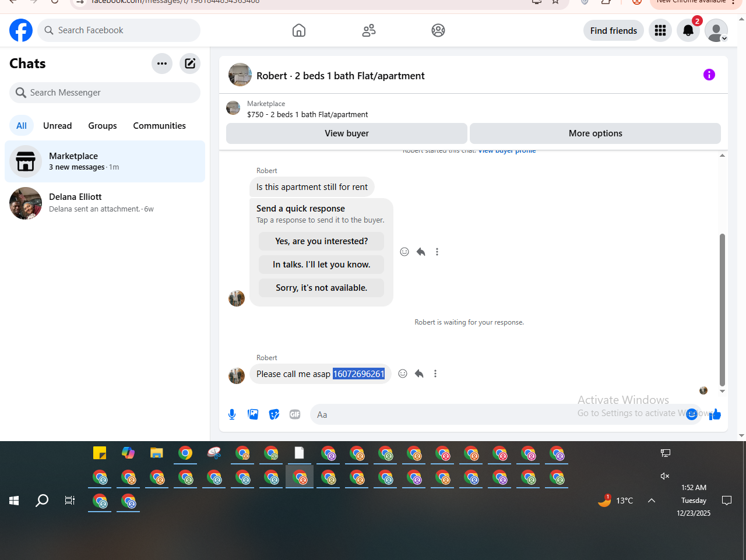The image size is (746, 560).
Task: Open more menu for 'Please call me asap' message
Action: (x=435, y=374)
